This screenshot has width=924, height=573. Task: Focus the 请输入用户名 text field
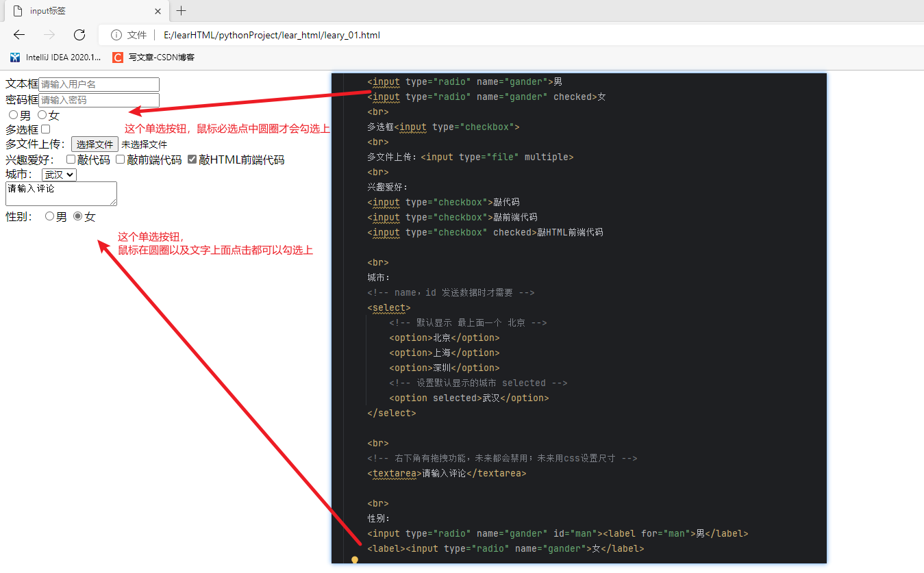99,84
